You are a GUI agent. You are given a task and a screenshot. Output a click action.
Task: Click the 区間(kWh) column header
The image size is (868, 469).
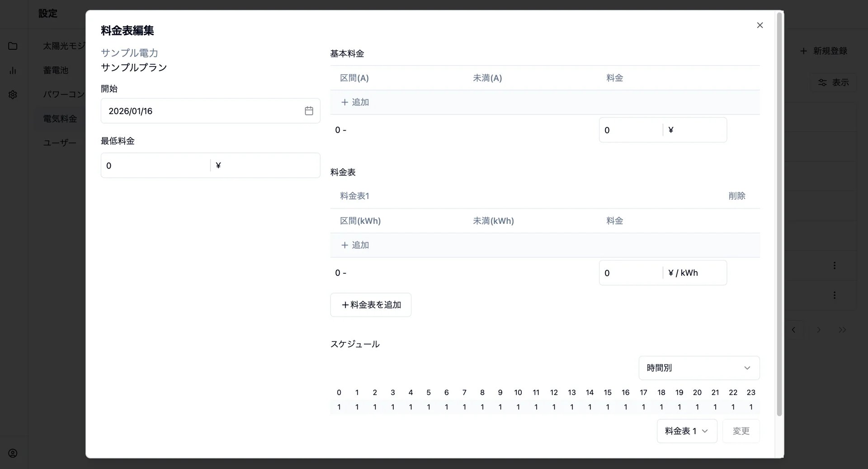click(x=360, y=221)
